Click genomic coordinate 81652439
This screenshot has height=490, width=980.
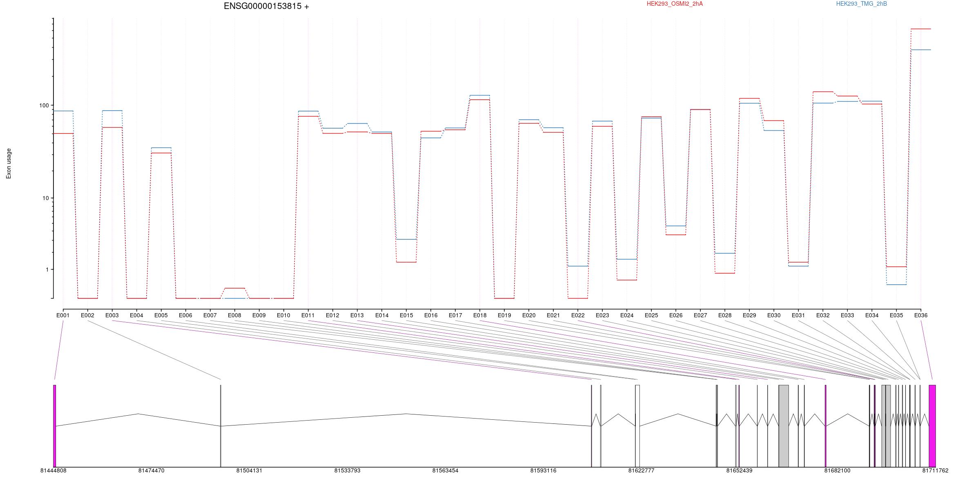[739, 471]
